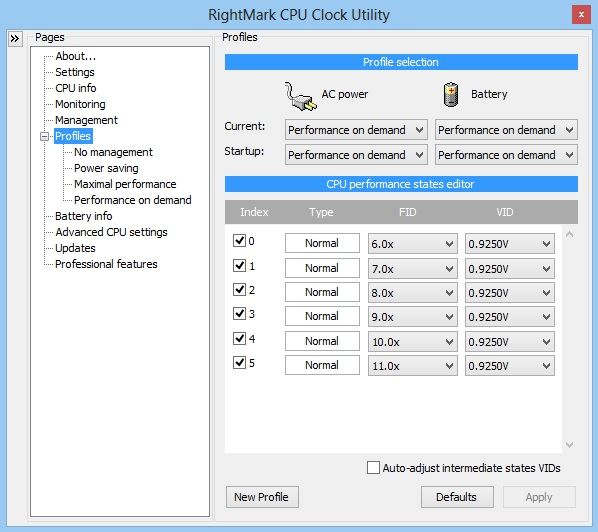Open the Maximal performance profile page

[125, 184]
